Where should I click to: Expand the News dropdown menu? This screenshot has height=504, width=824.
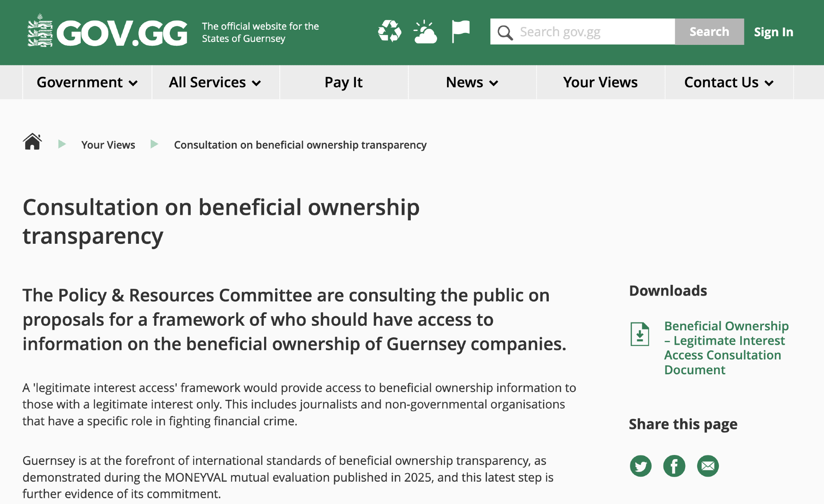tap(472, 82)
